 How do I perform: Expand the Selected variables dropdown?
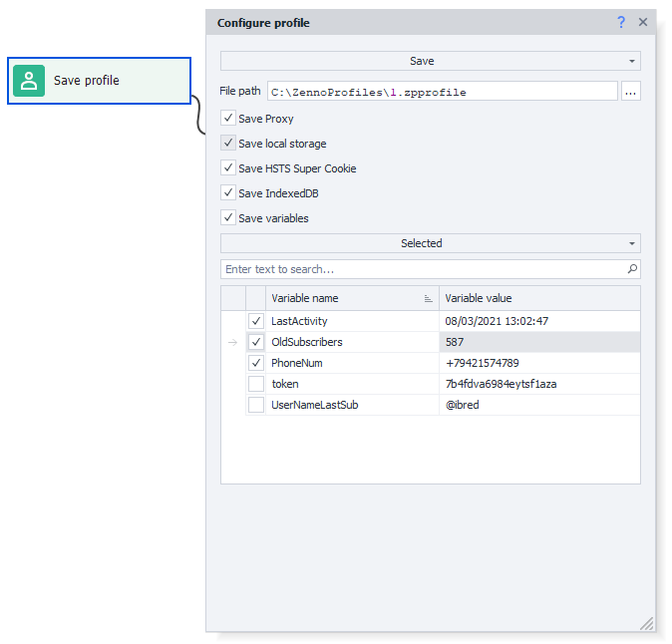pyautogui.click(x=430, y=243)
